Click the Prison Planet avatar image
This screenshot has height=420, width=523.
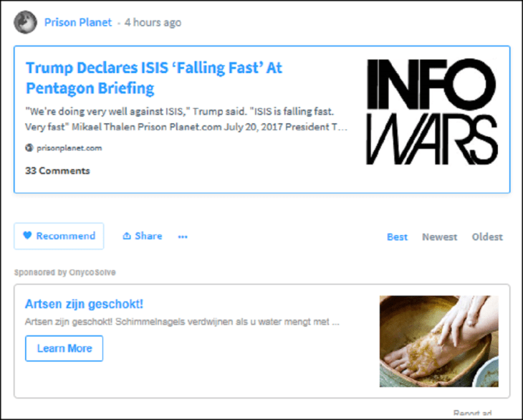coord(25,22)
